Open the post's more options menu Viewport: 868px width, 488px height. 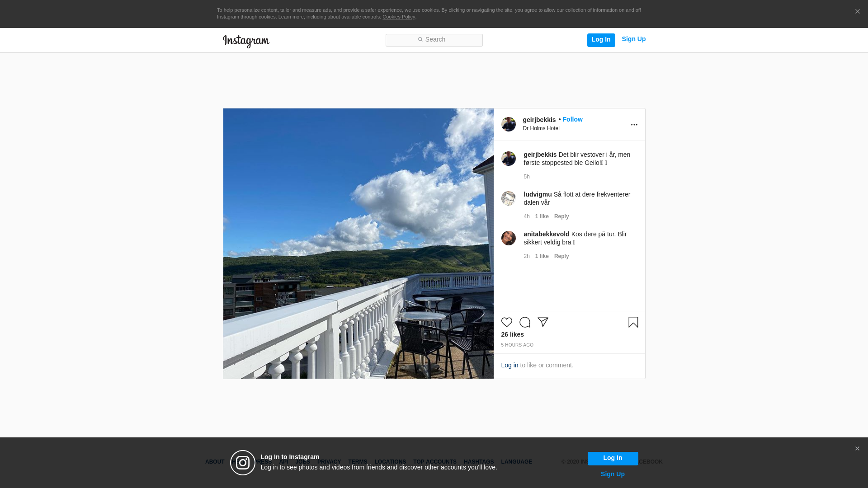(634, 125)
